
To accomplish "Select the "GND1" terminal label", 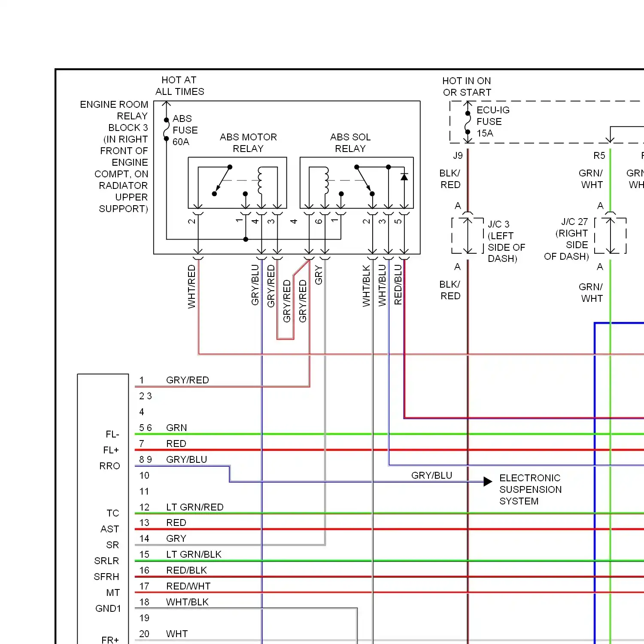I will (108, 608).
